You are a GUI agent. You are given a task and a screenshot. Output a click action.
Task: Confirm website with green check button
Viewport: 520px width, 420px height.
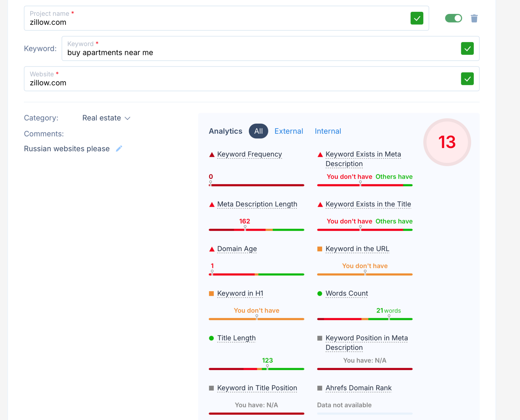point(467,79)
